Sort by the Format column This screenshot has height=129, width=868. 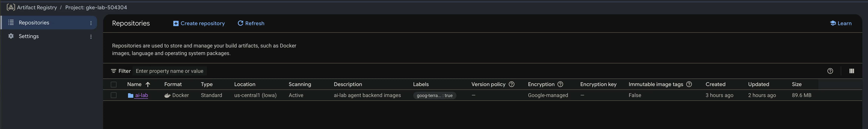tap(173, 84)
